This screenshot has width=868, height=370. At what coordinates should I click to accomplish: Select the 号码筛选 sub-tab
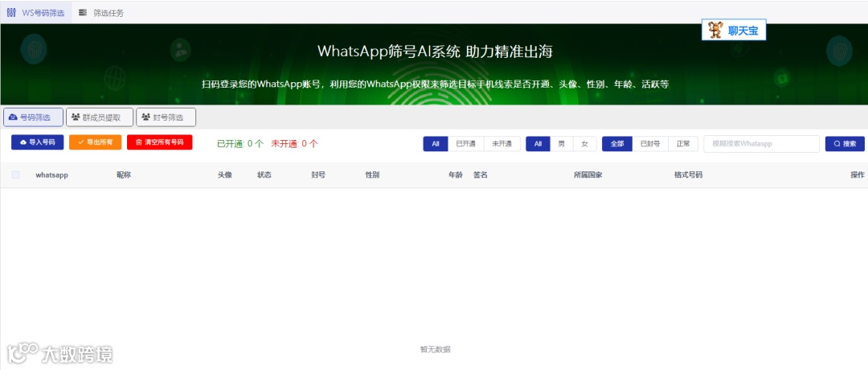click(33, 117)
